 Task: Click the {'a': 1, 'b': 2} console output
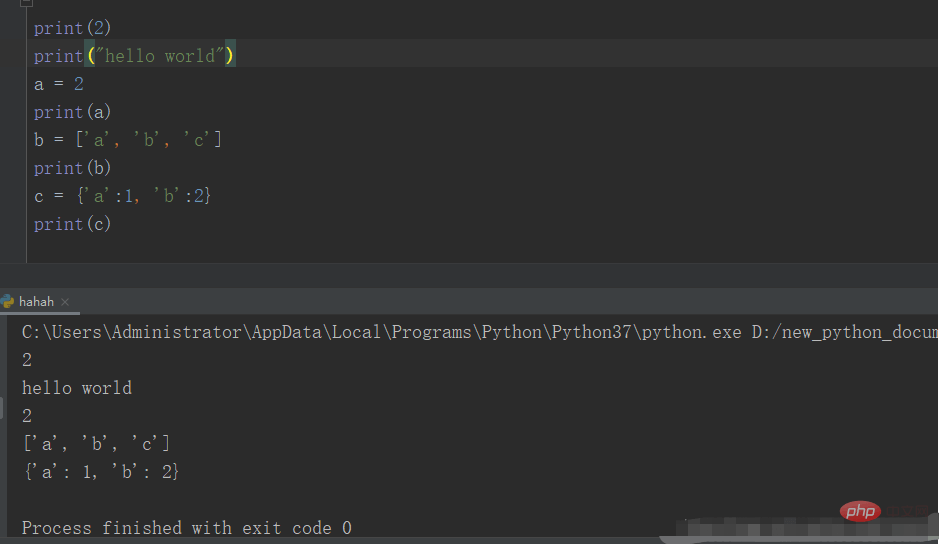pyautogui.click(x=101, y=472)
